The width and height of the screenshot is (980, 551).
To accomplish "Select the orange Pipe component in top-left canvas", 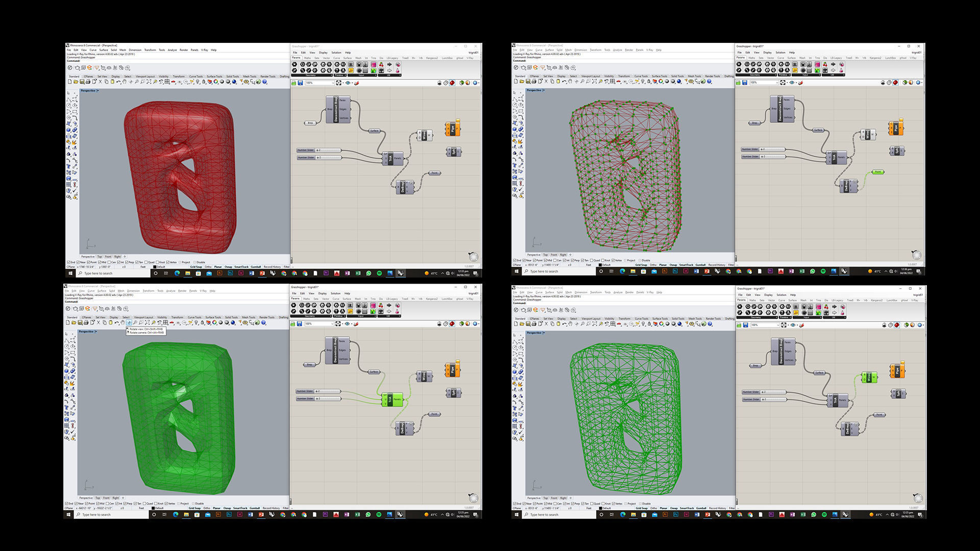I will click(453, 129).
